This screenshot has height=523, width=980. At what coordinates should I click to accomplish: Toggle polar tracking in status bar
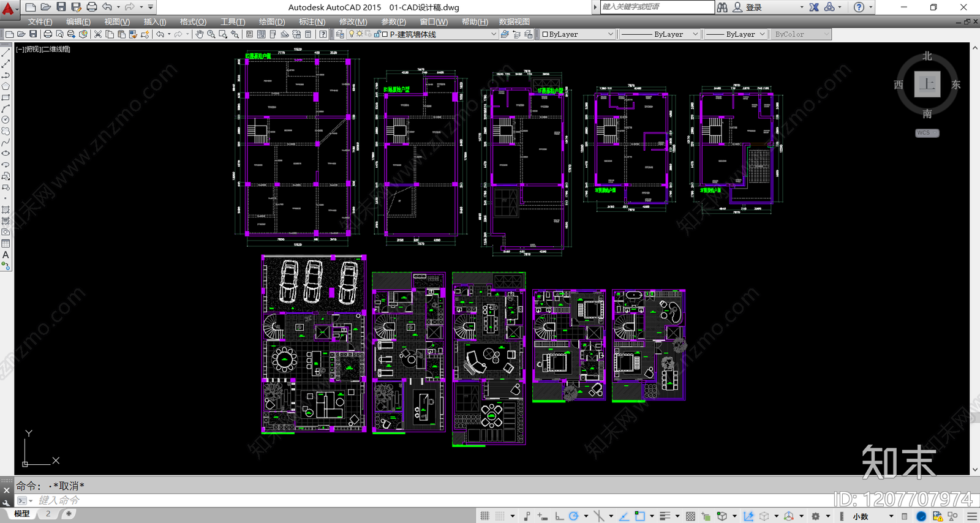573,516
